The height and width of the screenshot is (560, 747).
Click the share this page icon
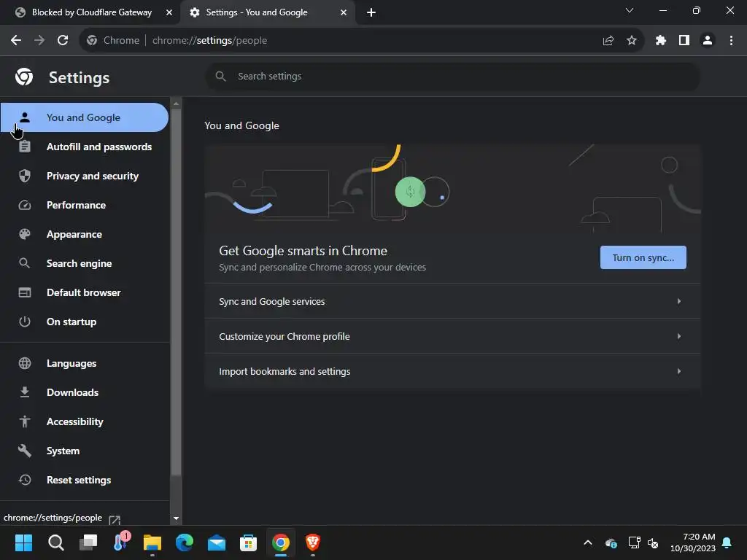[608, 41]
